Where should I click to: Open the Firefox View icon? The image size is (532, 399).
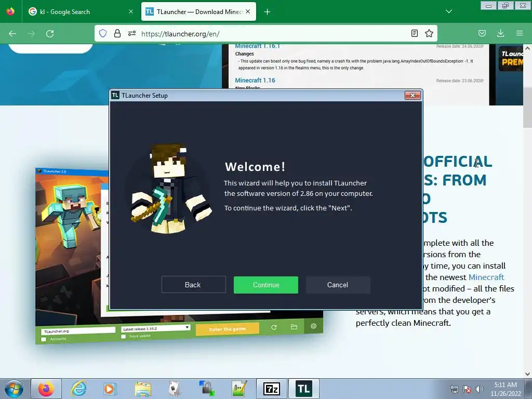tap(10, 11)
